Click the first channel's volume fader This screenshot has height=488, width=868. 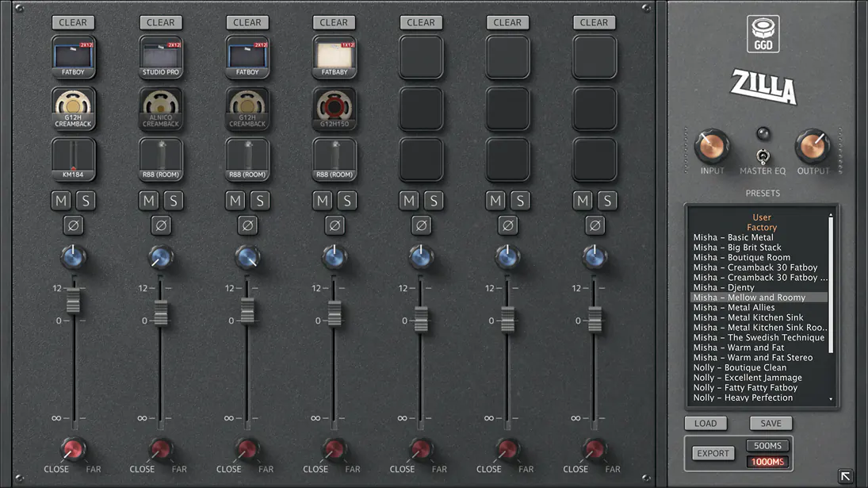click(x=74, y=300)
